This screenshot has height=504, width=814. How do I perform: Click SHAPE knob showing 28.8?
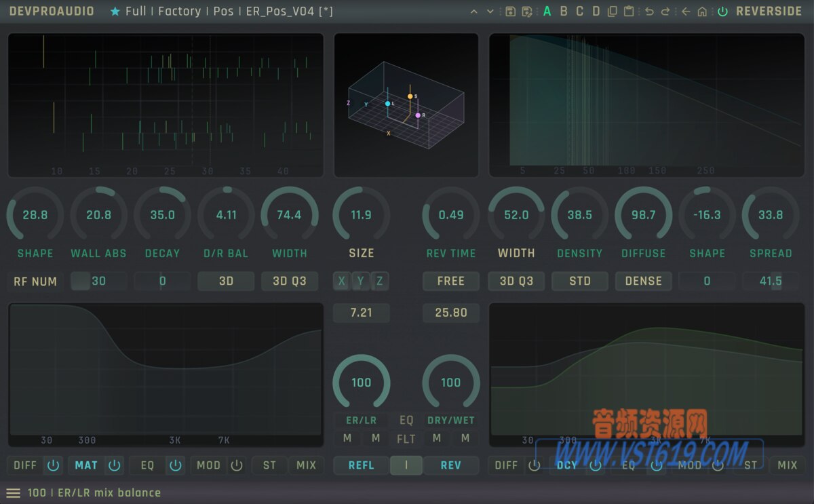coord(35,215)
